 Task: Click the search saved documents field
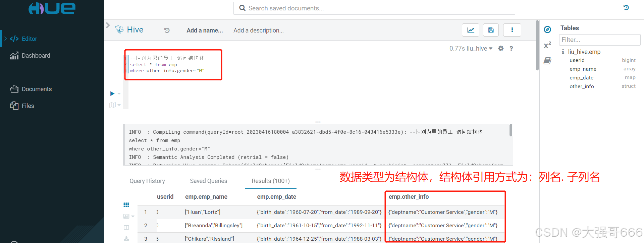(374, 8)
